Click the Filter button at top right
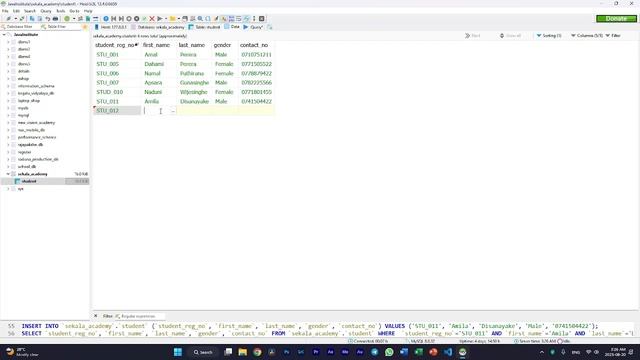Screen dimensions: 640x360 pos(613,36)
